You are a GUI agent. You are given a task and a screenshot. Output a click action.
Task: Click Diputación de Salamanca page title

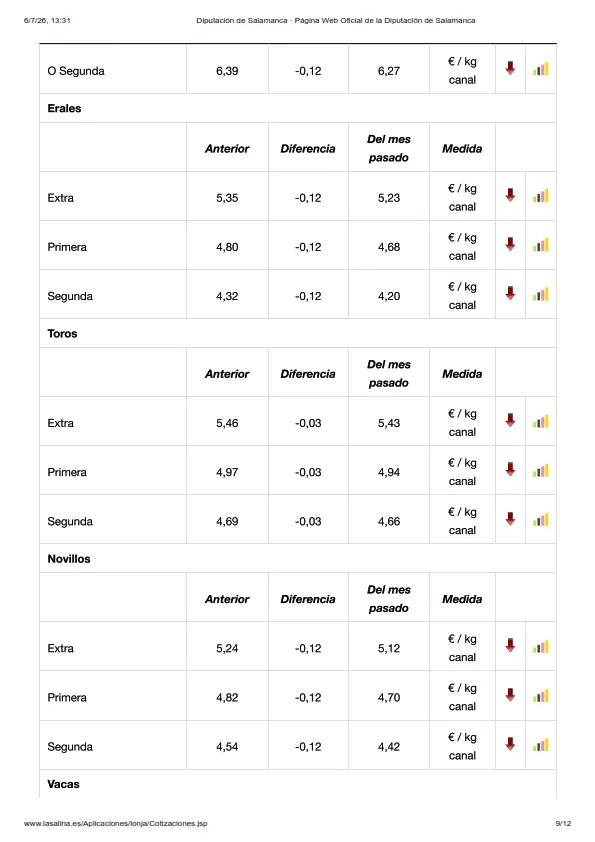[336, 20]
